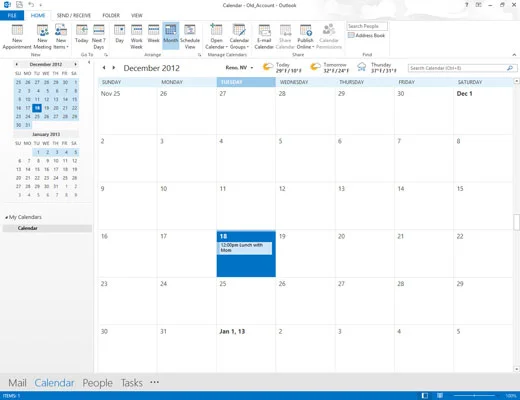Toggle the Month view button
Screen dimensions: 520x400
click(x=171, y=36)
